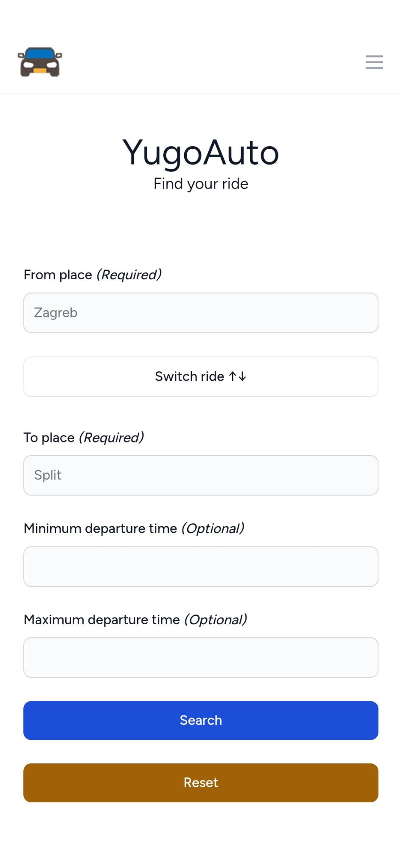Click the up-down arrows in Switch ride
Viewport: 401px width, 868px height.
[x=238, y=376]
